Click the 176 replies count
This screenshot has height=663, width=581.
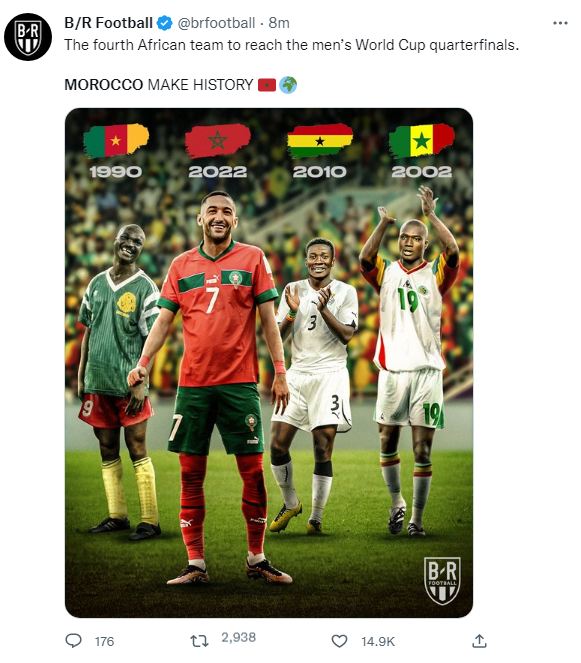104,641
